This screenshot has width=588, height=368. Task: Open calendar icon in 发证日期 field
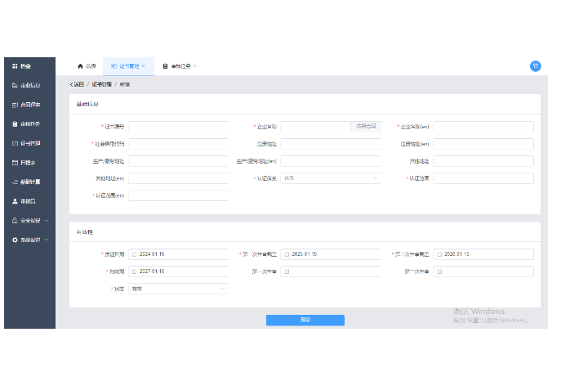[x=135, y=254]
